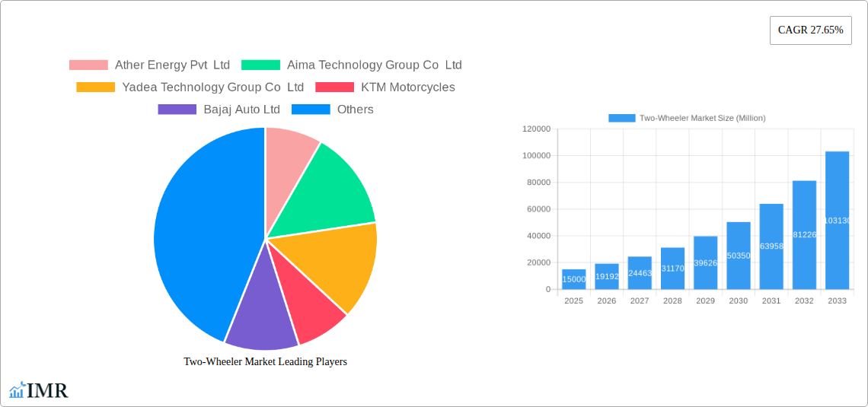Toggle the KTM Motorcycles legend label
This screenshot has width=868, height=407.
408,87
